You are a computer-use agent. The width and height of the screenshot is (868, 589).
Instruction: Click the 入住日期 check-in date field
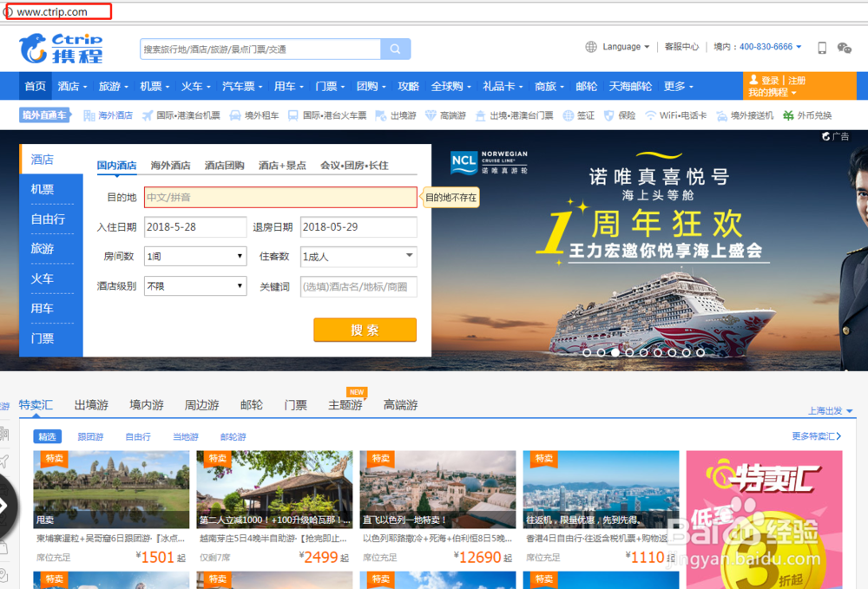(195, 226)
